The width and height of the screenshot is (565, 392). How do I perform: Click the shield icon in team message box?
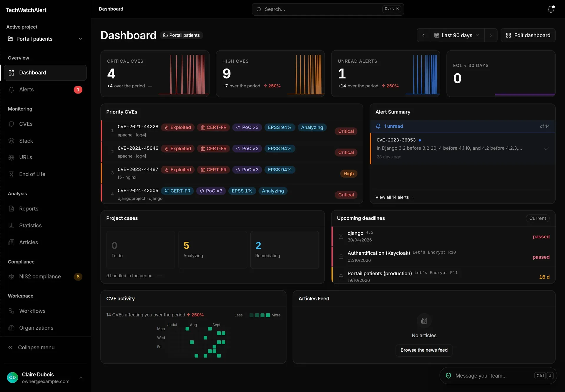click(448, 376)
